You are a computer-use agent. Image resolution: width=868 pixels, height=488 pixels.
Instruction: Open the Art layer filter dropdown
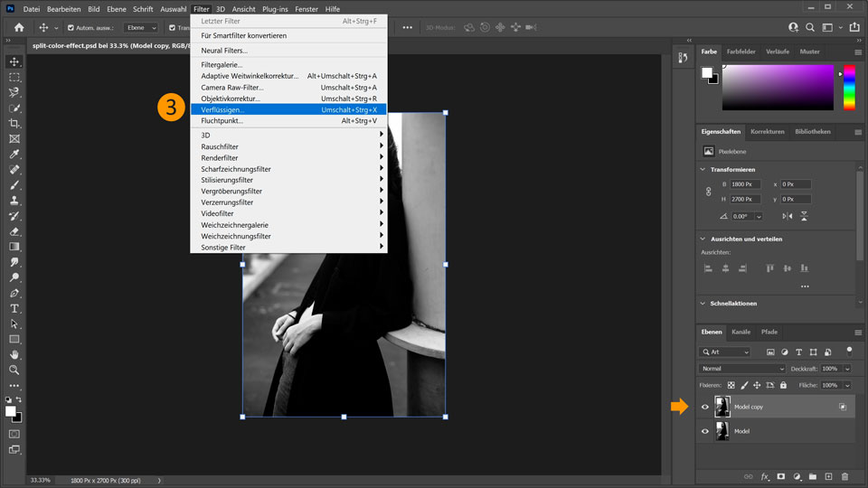(724, 352)
